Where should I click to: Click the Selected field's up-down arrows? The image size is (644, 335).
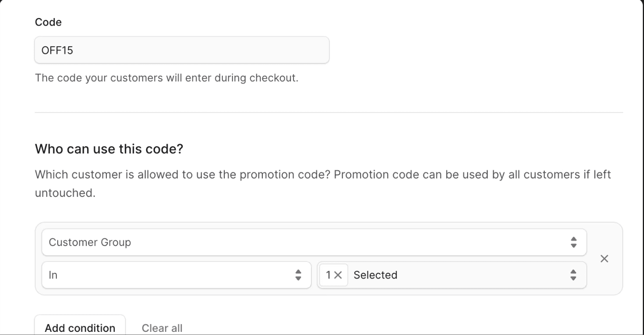573,275
